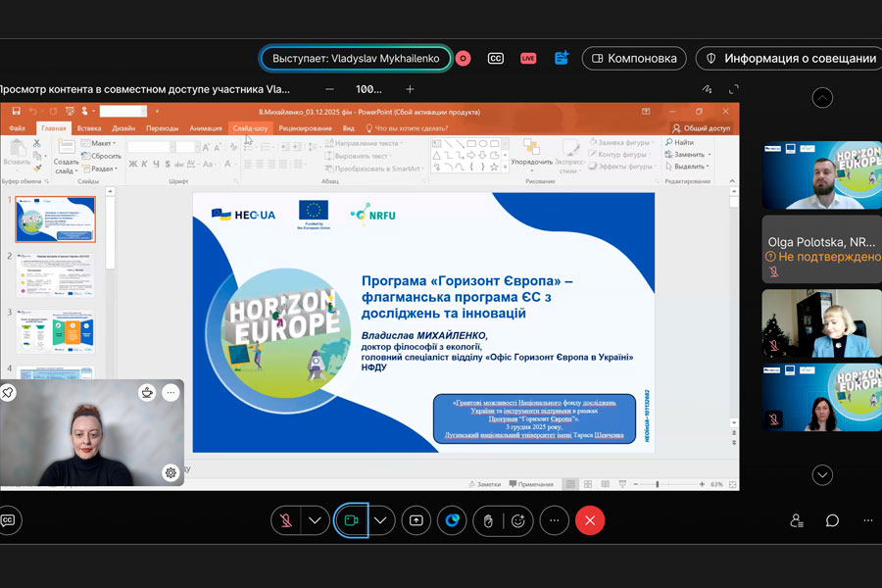
Task: Open the chat bubble icon
Action: pyautogui.click(x=832, y=520)
